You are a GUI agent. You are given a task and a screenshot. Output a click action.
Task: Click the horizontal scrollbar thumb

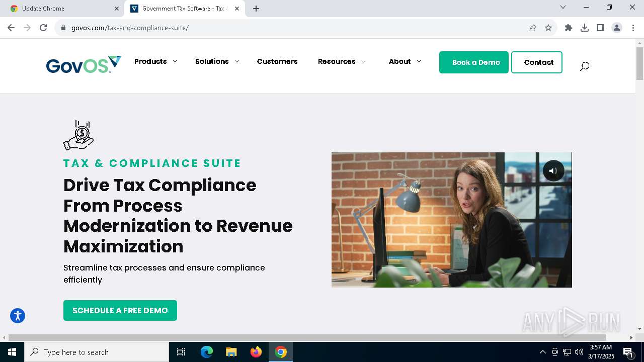[307, 337]
